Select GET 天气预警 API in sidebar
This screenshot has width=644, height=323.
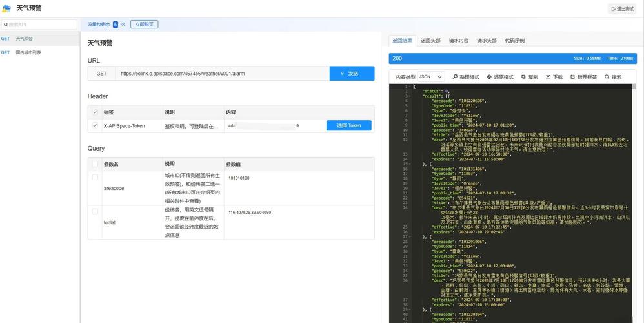(40, 39)
